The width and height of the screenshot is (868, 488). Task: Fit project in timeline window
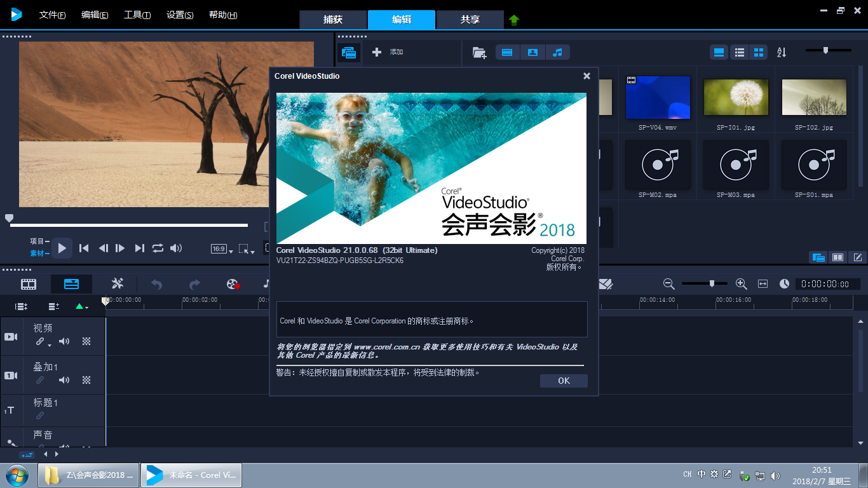(763, 284)
